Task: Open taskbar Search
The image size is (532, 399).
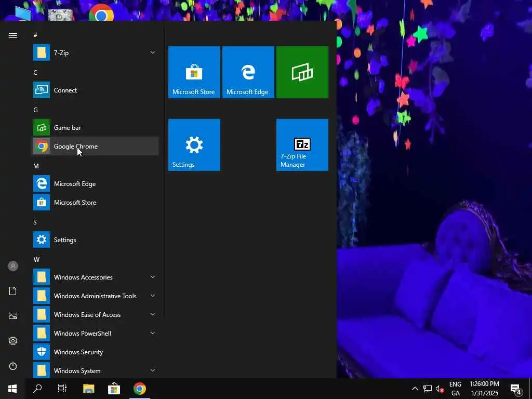Action: (x=37, y=389)
